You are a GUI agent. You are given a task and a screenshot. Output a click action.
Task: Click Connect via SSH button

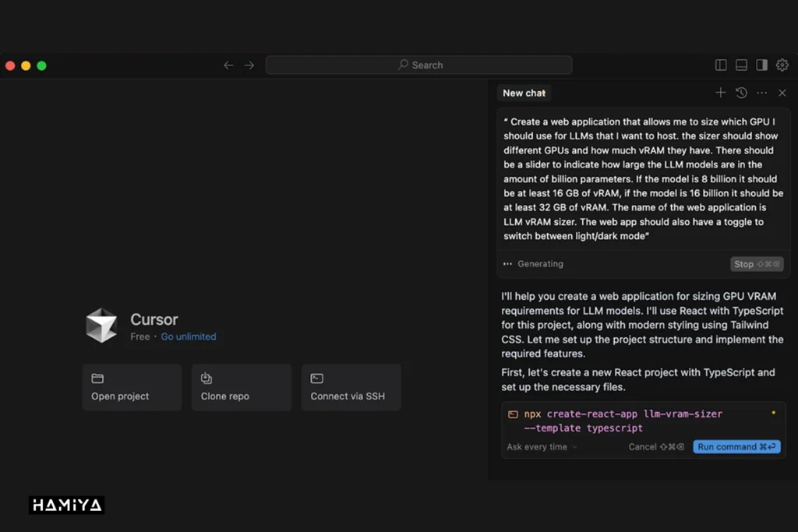tap(351, 387)
